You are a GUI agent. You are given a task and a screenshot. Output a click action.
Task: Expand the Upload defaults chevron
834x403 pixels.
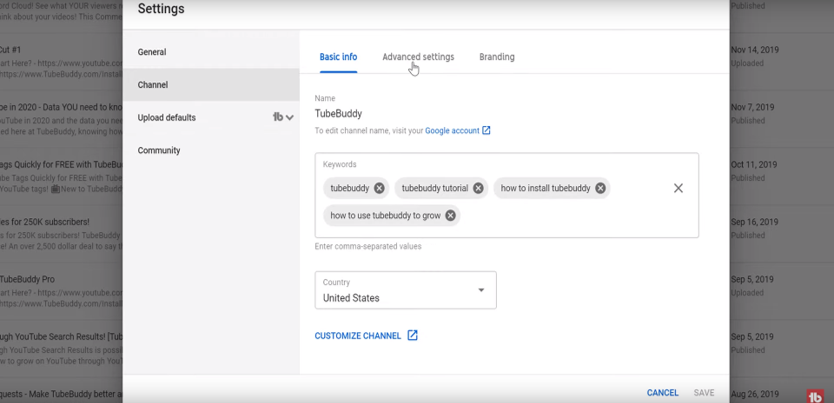[x=290, y=118]
